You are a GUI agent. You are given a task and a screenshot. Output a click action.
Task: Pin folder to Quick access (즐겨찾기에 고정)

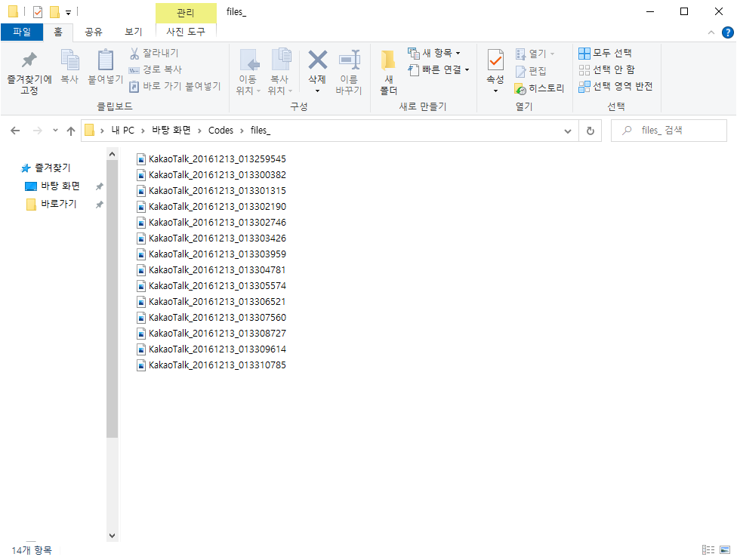(x=29, y=72)
